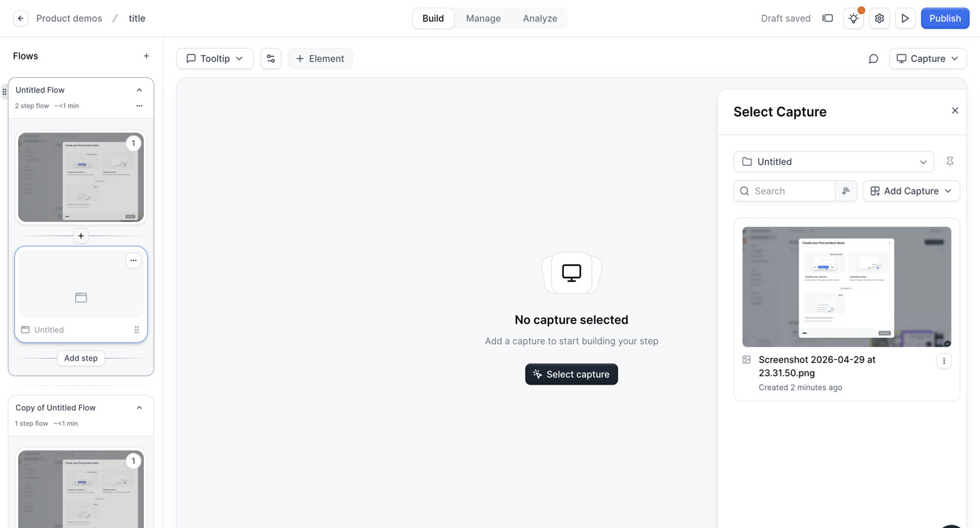The width and height of the screenshot is (980, 528).
Task: Switch to the Build tab
Action: [x=433, y=18]
